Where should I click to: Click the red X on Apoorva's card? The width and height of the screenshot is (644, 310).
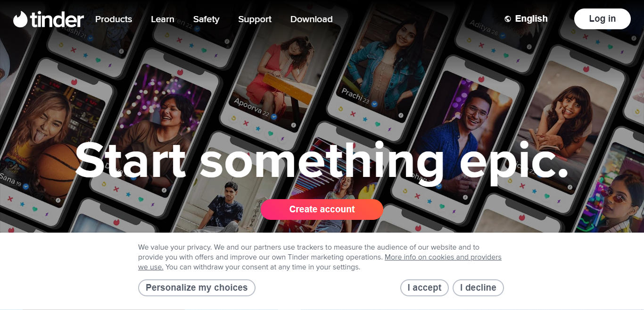click(246, 124)
